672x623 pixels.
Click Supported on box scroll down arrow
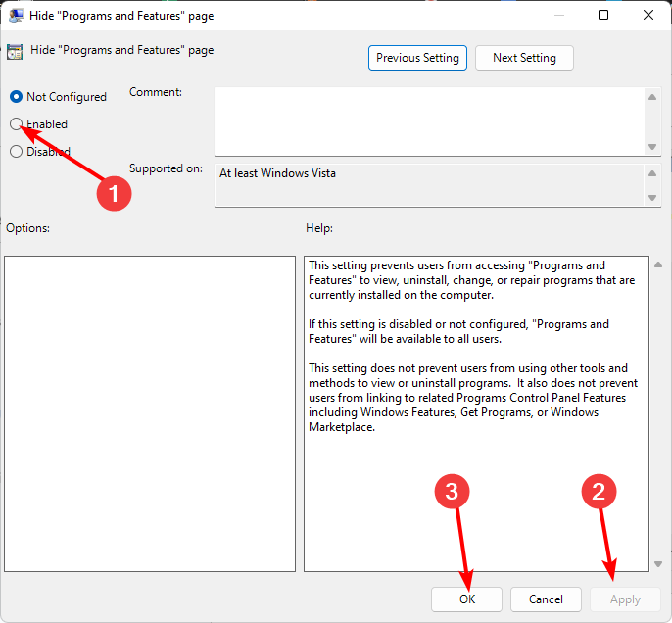pyautogui.click(x=652, y=198)
